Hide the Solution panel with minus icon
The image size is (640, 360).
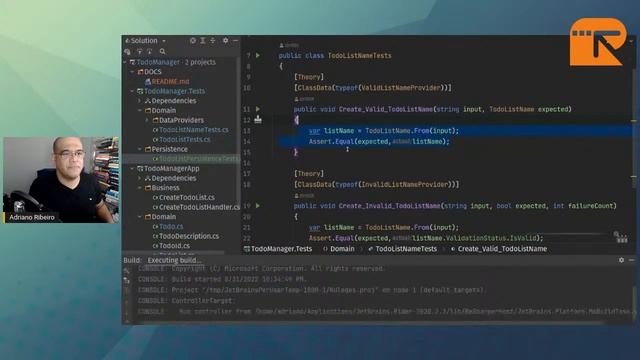235,40
